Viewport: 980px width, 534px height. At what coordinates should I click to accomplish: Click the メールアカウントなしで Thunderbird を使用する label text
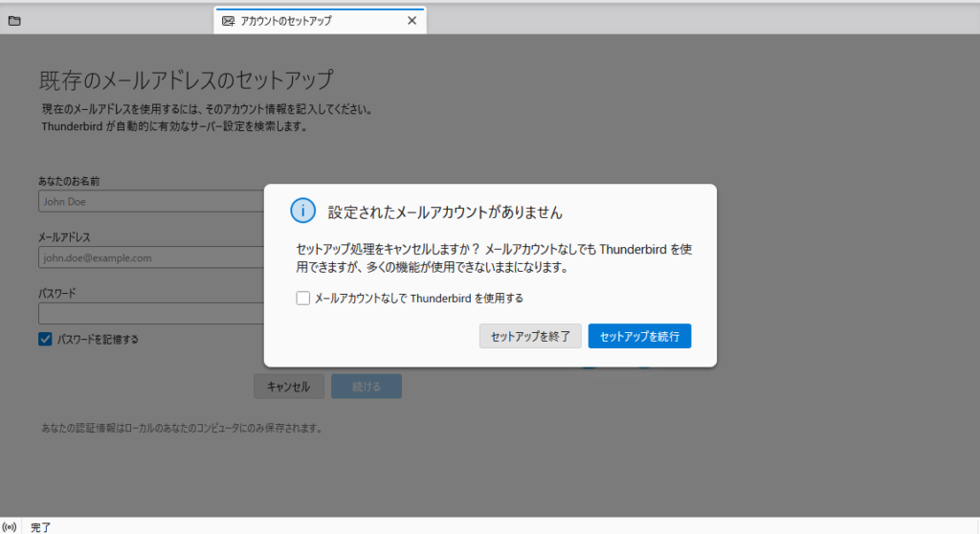[x=419, y=299]
